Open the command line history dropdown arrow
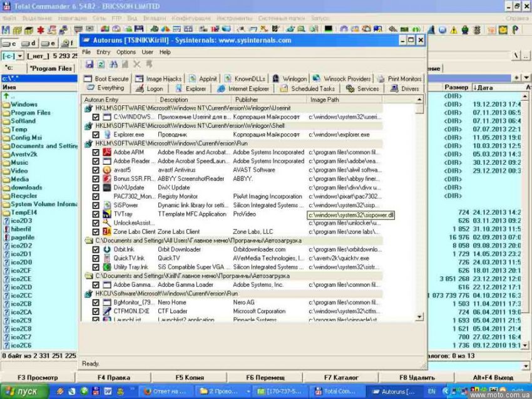532x399 pixels. click(526, 366)
